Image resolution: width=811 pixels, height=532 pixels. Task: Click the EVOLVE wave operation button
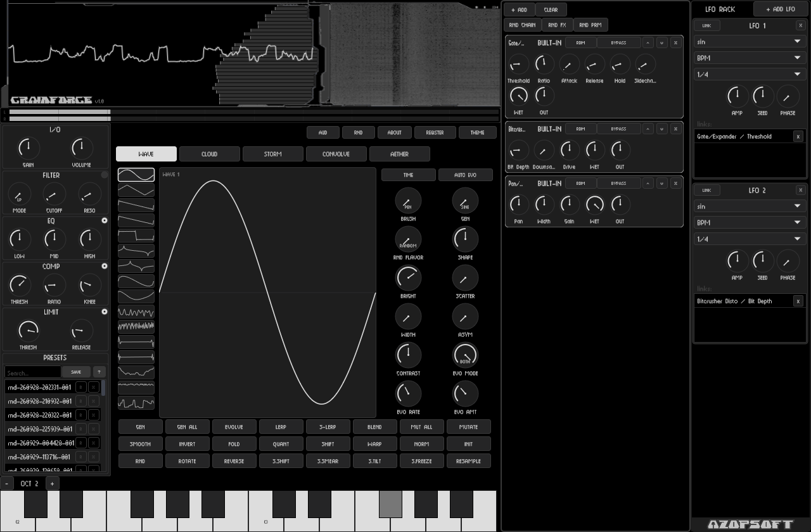pos(234,427)
